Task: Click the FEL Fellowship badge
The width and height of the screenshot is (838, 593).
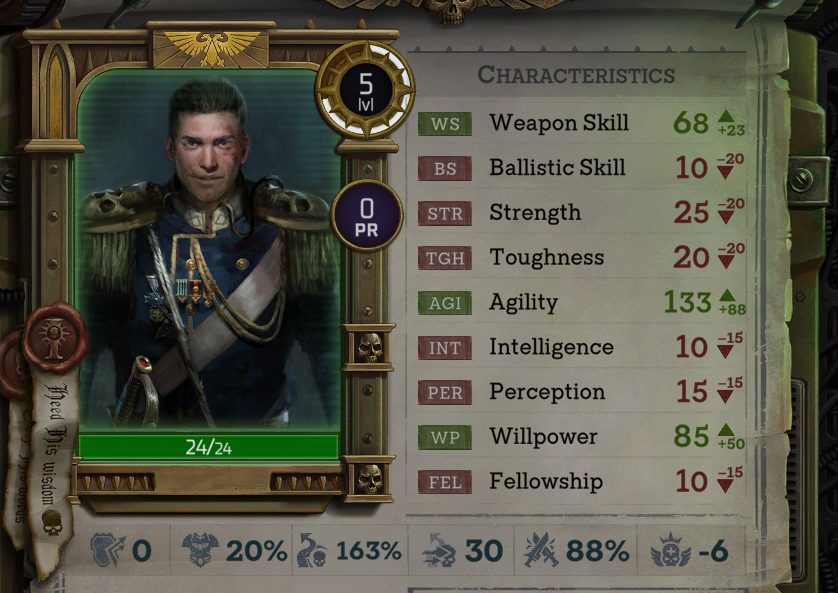Action: point(445,482)
